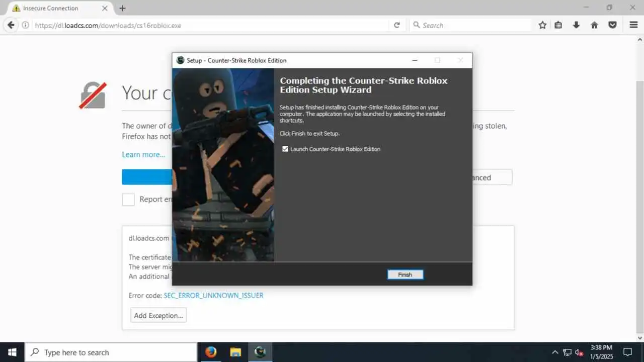Toggle the Report errors checkbox in Firefox
The height and width of the screenshot is (362, 644).
pos(128,199)
